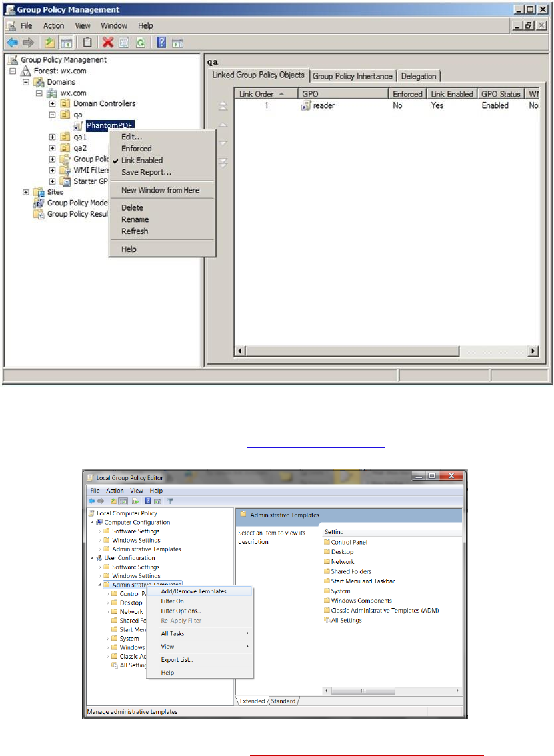Click the Filter funnel icon in Local Group Policy Editor
Image resolution: width=554 pixels, height=756 pixels.
click(170, 501)
